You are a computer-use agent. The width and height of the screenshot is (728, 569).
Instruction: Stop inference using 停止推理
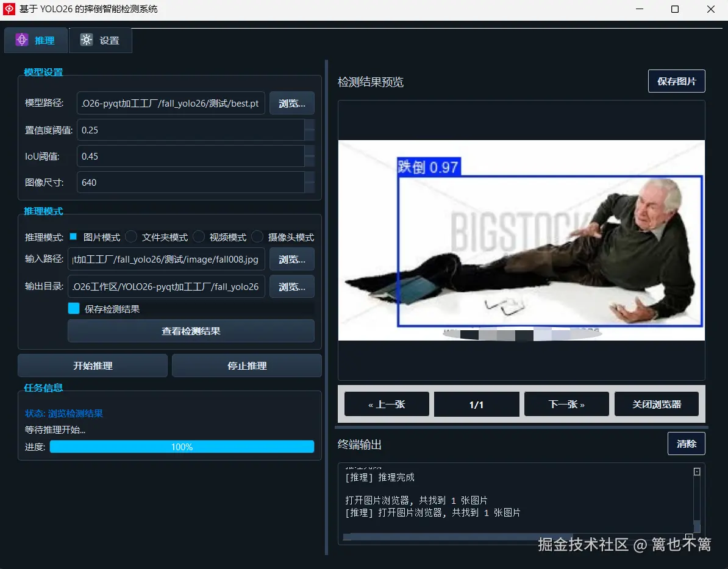pyautogui.click(x=246, y=366)
